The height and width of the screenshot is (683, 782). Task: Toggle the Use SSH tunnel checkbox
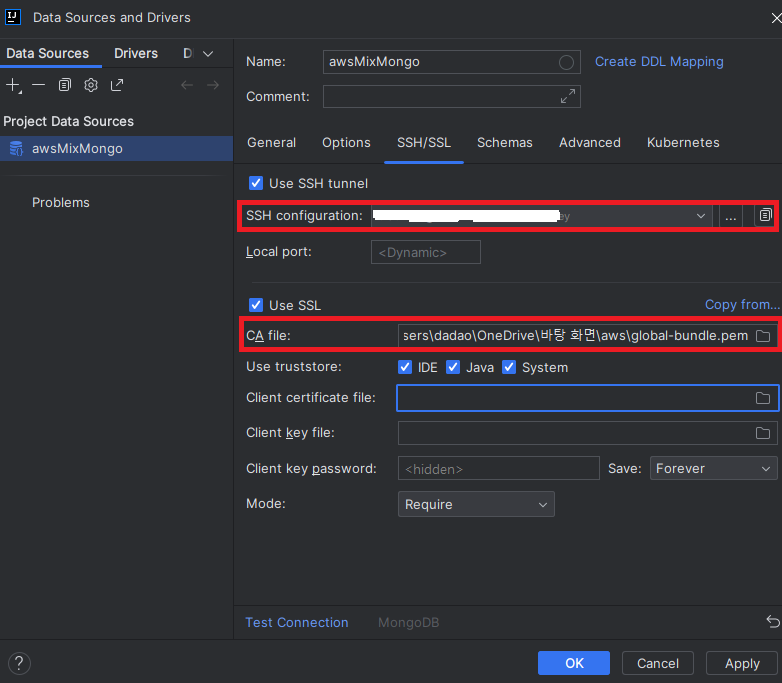coord(256,183)
